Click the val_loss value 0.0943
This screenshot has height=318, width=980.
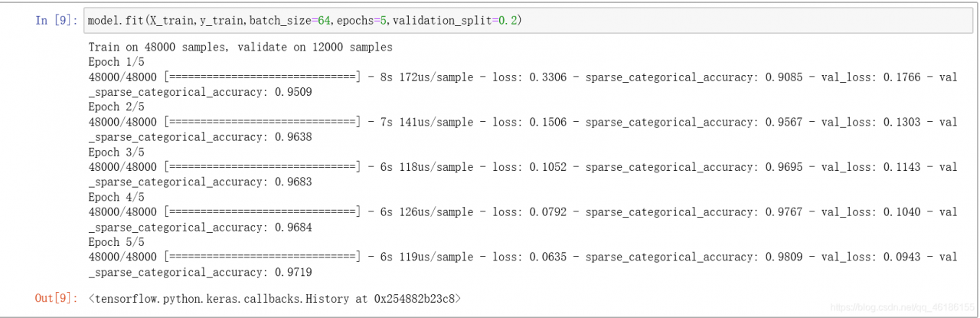[x=902, y=257]
